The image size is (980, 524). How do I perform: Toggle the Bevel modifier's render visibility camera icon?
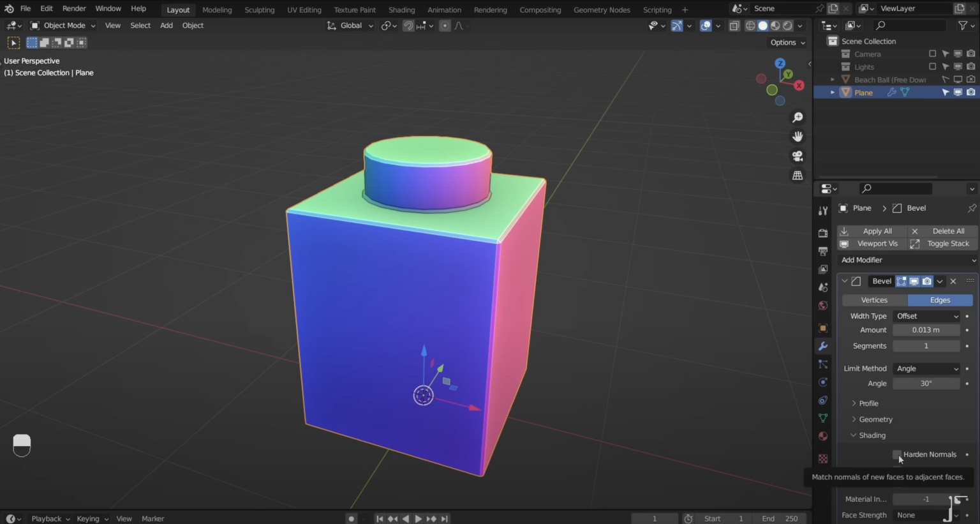coord(927,281)
